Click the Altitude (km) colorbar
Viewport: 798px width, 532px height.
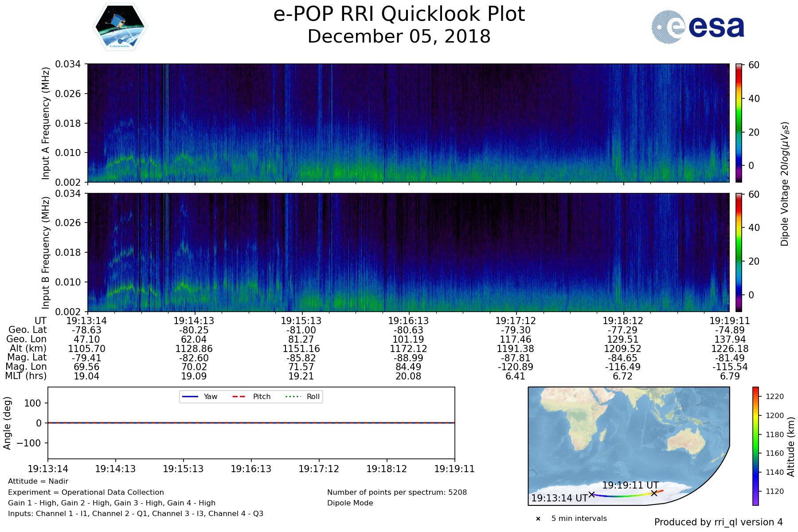(x=755, y=446)
